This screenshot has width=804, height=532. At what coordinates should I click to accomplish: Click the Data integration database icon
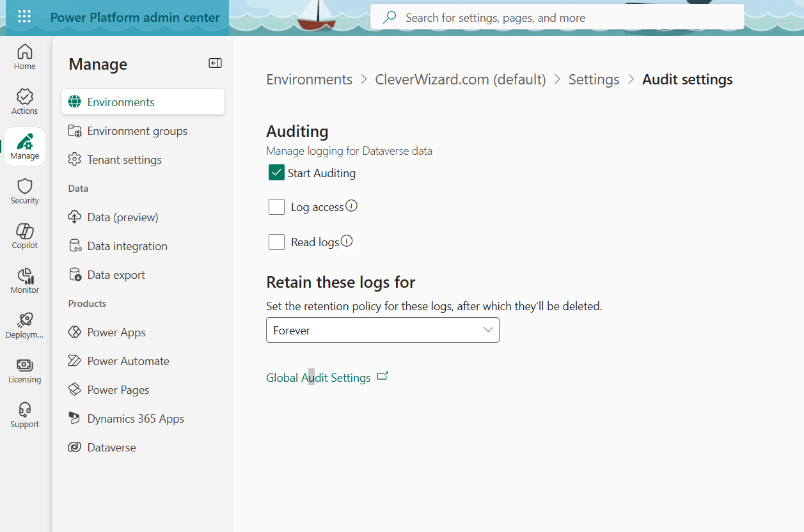tap(75, 246)
